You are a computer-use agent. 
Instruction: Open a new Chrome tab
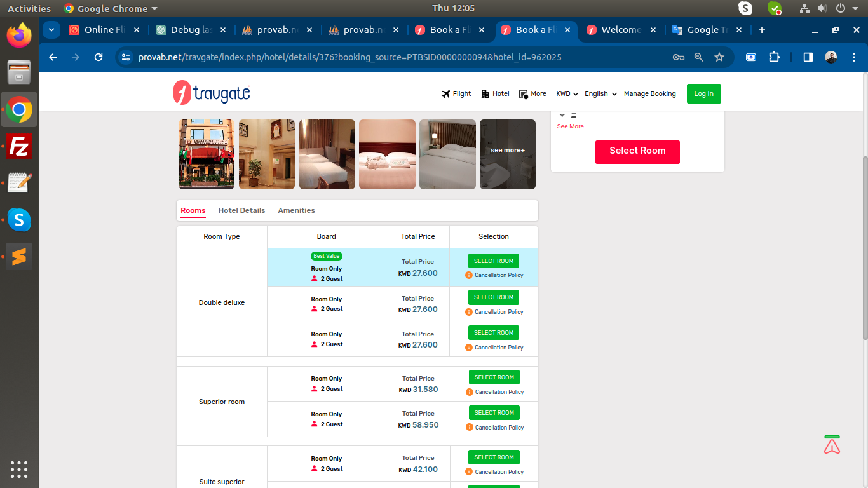[x=762, y=30]
